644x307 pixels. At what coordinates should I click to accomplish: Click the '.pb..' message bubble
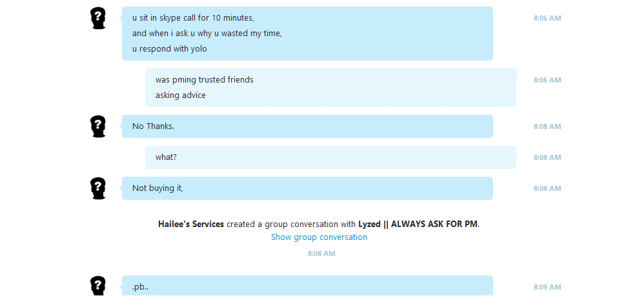click(307, 286)
